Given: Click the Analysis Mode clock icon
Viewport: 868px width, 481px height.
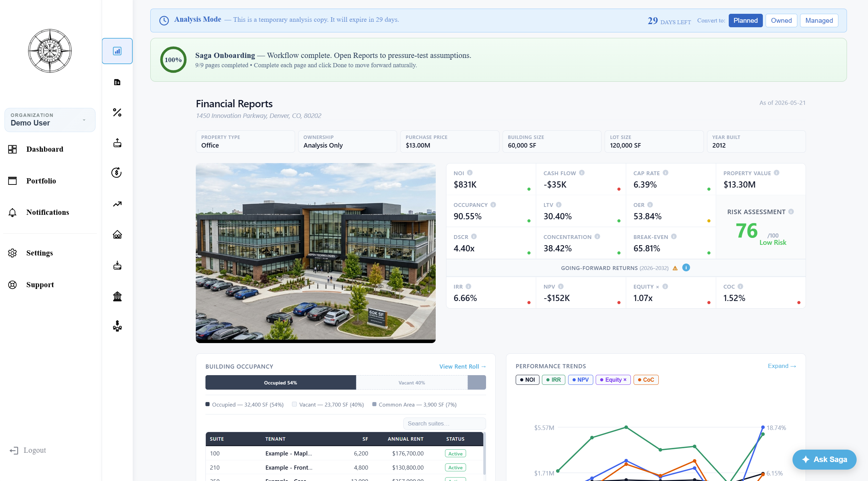Looking at the screenshot, I should [164, 20].
